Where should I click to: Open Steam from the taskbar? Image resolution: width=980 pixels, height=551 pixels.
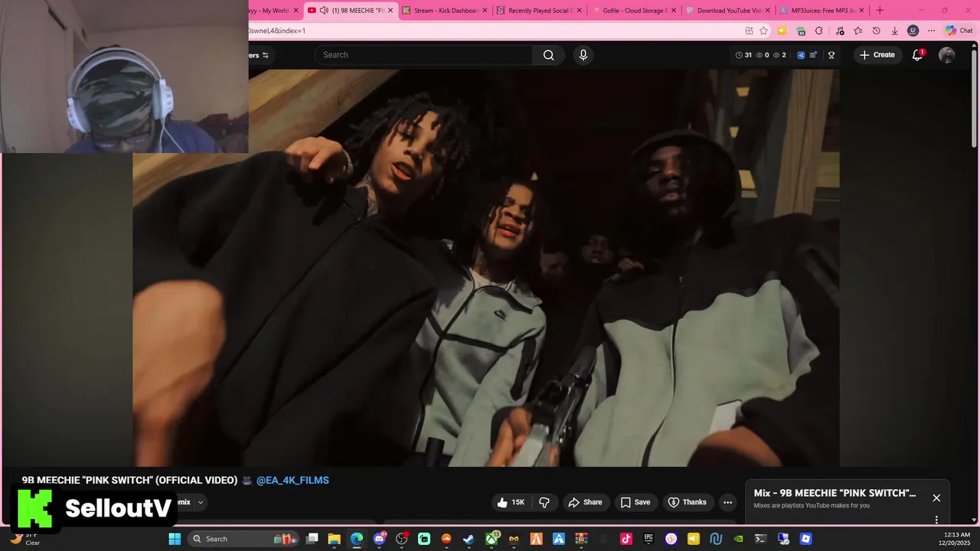click(x=469, y=539)
